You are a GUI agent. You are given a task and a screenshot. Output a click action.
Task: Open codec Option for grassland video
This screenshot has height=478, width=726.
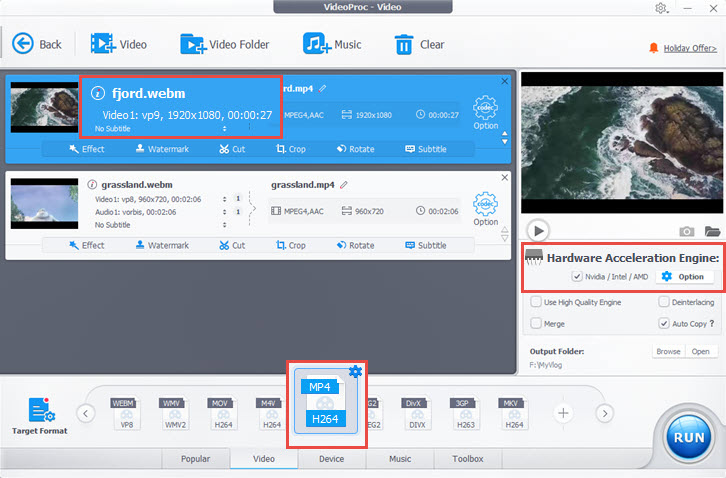485,208
